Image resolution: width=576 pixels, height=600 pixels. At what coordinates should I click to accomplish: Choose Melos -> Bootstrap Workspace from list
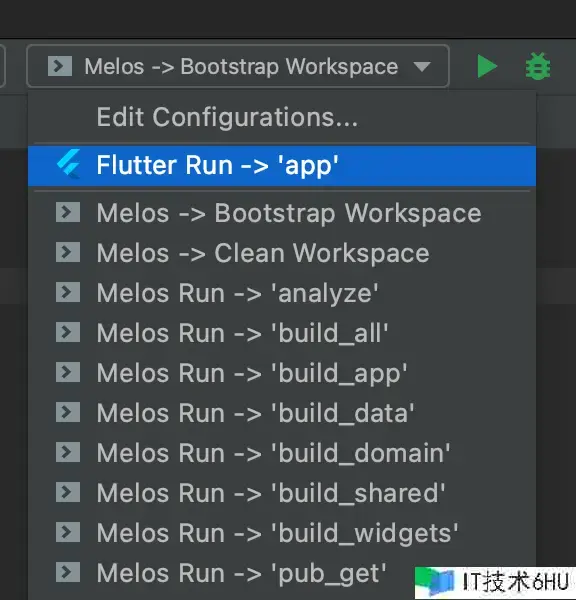pos(282,213)
